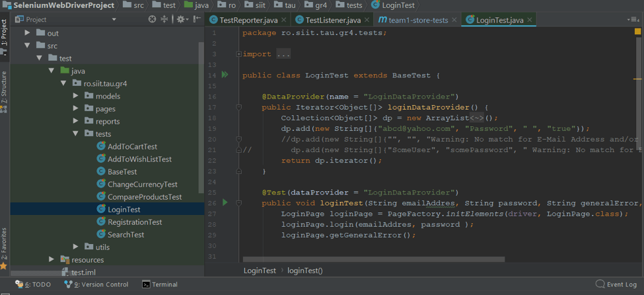This screenshot has width=644, height=295.
Task: Open the Terminal tool window
Action: pyautogui.click(x=160, y=284)
